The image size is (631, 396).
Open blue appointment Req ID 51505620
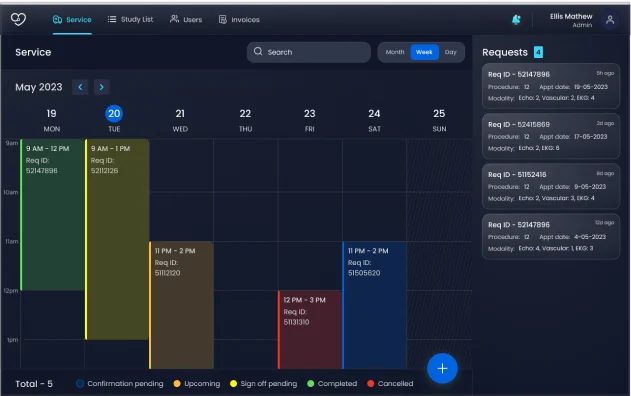click(x=374, y=305)
